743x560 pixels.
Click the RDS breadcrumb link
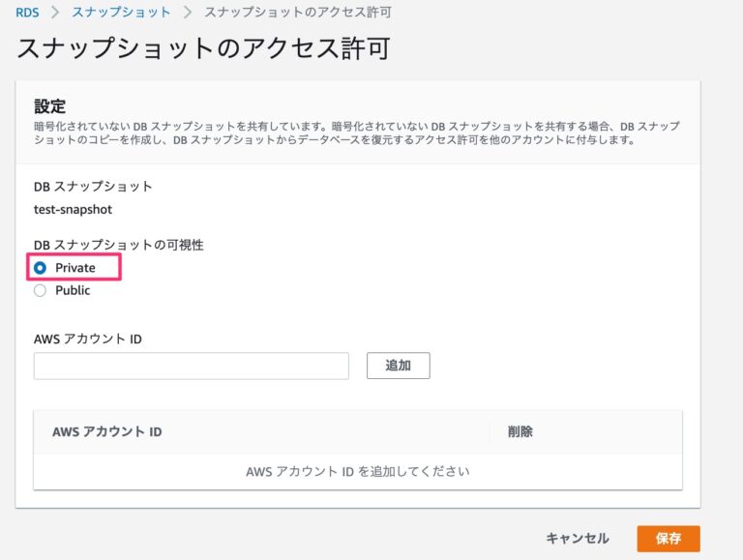[26, 12]
